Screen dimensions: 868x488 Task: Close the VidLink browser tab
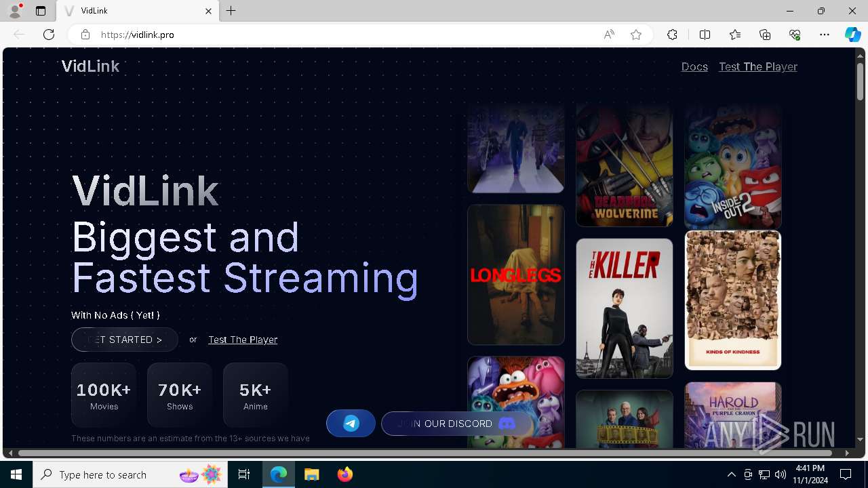pyautogui.click(x=208, y=11)
